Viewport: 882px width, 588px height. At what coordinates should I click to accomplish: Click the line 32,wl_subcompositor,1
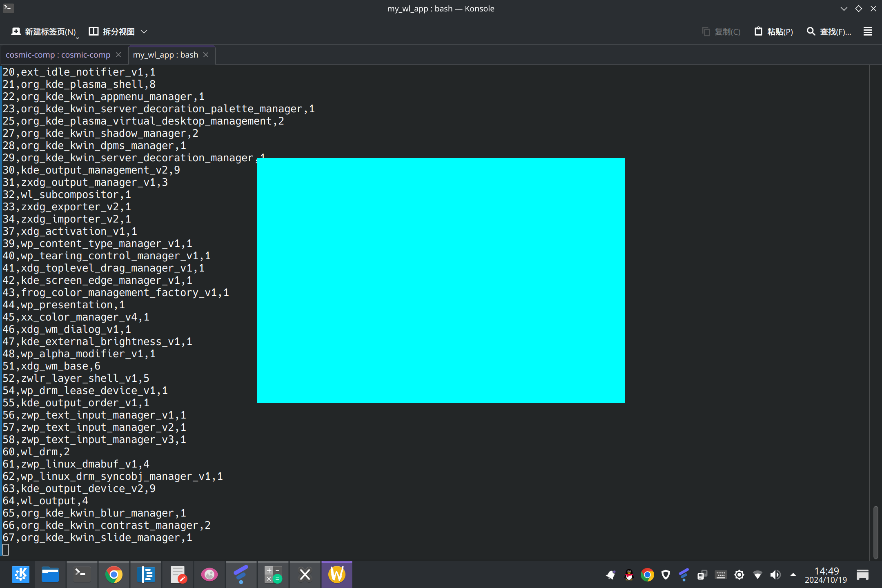pyautogui.click(x=67, y=194)
